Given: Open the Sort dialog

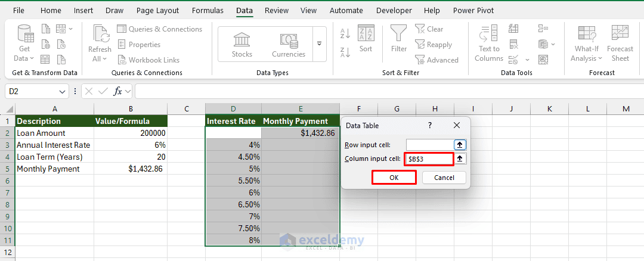Looking at the screenshot, I should (x=366, y=39).
